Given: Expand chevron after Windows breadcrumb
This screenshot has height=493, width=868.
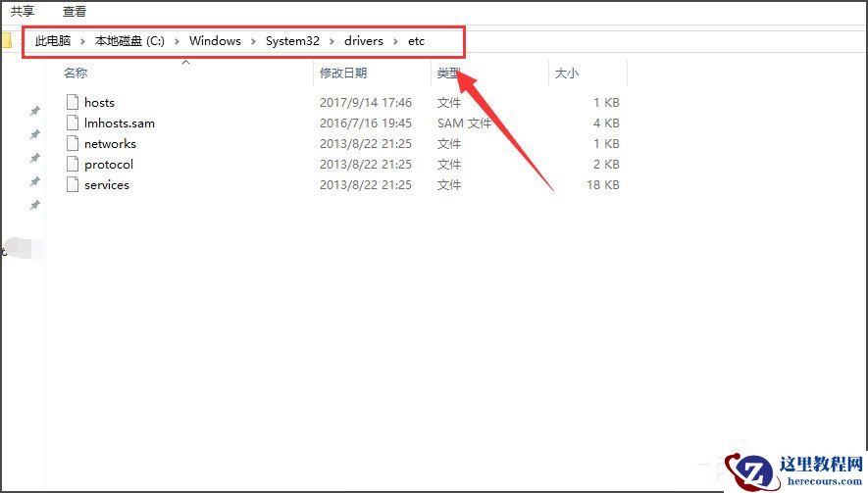Looking at the screenshot, I should coord(253,41).
